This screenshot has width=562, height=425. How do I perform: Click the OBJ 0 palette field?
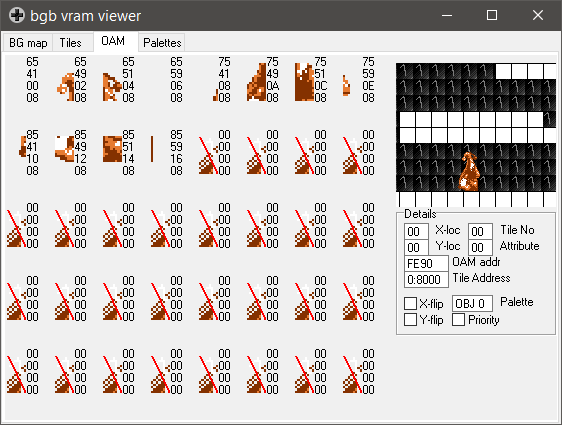tap(472, 304)
